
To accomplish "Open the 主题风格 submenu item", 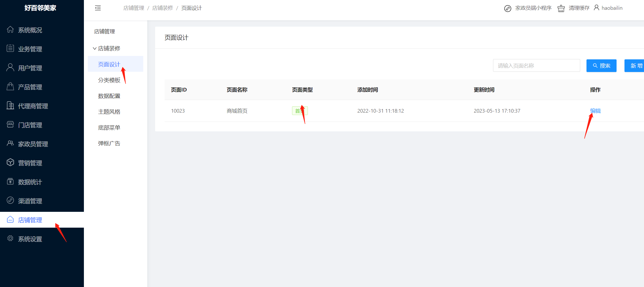I will 109,112.
